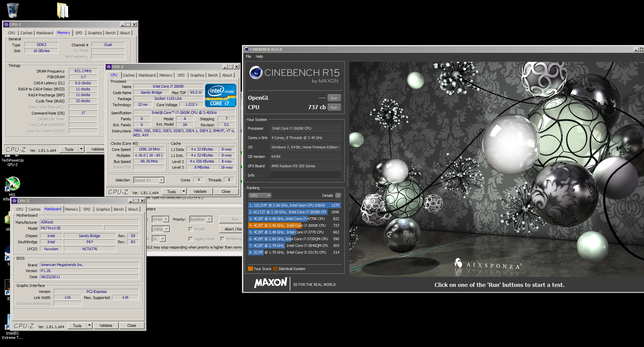Click Close in CPU-Z Mainboard window
The width and height of the screenshot is (644, 347).
pyautogui.click(x=132, y=326)
